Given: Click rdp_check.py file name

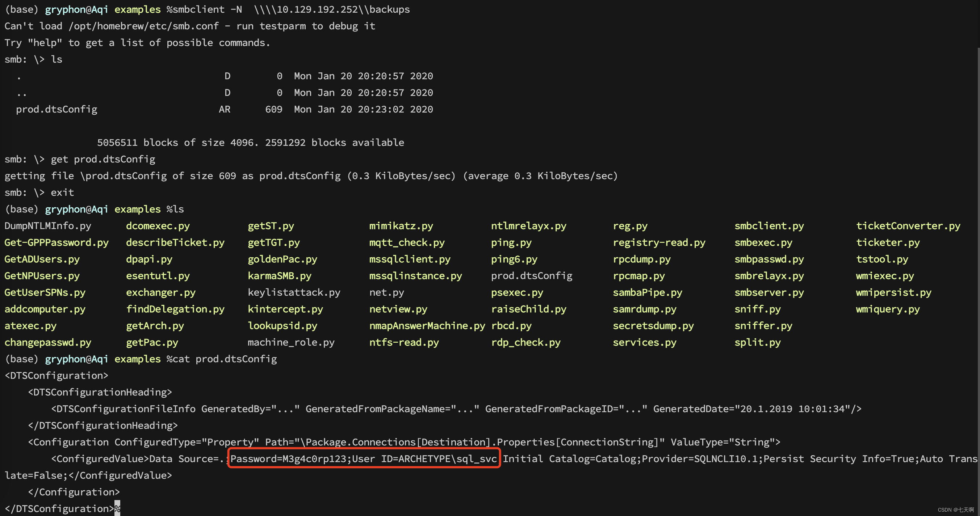Looking at the screenshot, I should pos(526,343).
